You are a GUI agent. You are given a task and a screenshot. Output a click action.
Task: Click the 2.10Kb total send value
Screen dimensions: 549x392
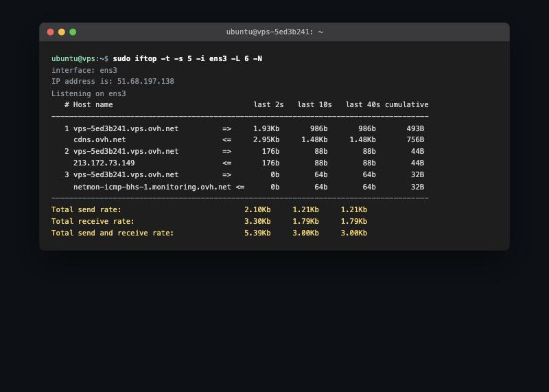point(257,209)
